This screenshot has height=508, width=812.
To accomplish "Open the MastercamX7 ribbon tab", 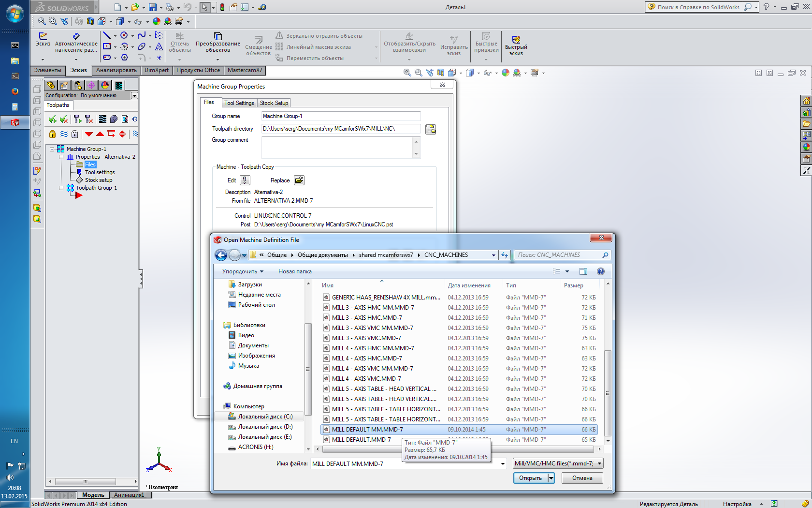I will tap(245, 71).
